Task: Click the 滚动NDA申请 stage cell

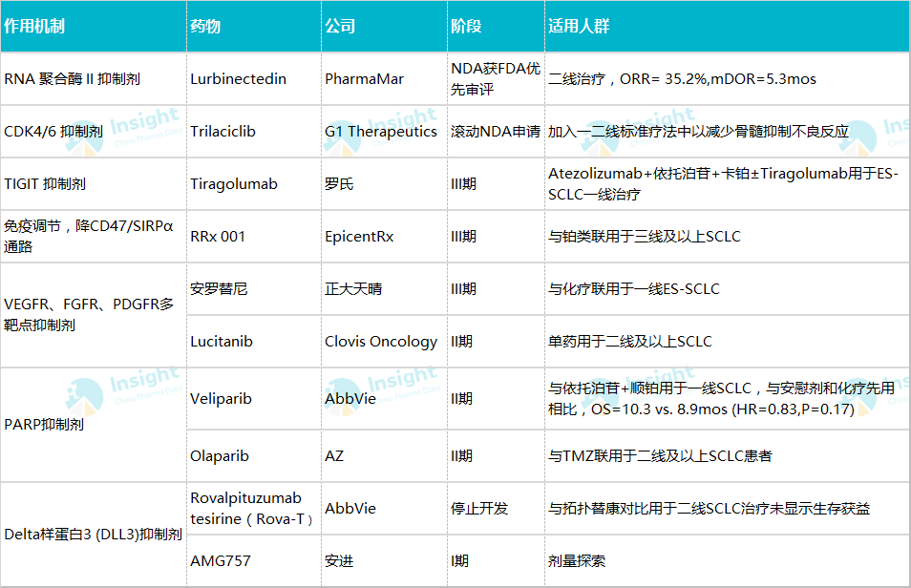Action: click(x=497, y=132)
